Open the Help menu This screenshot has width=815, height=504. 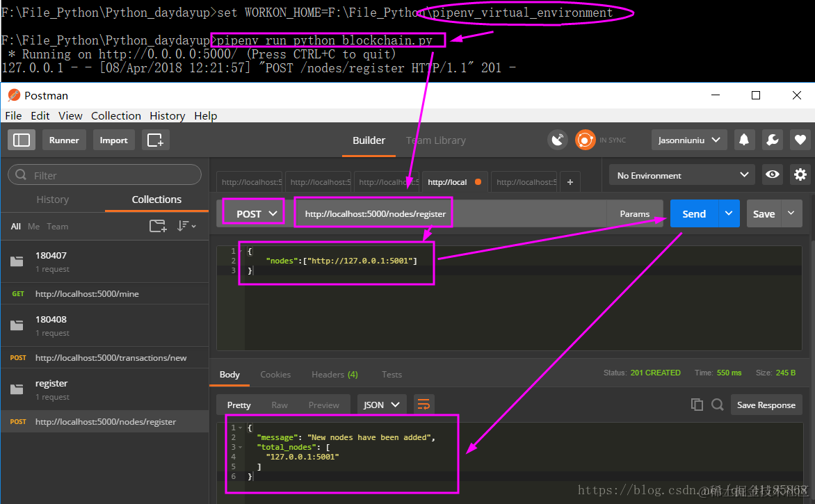[206, 115]
